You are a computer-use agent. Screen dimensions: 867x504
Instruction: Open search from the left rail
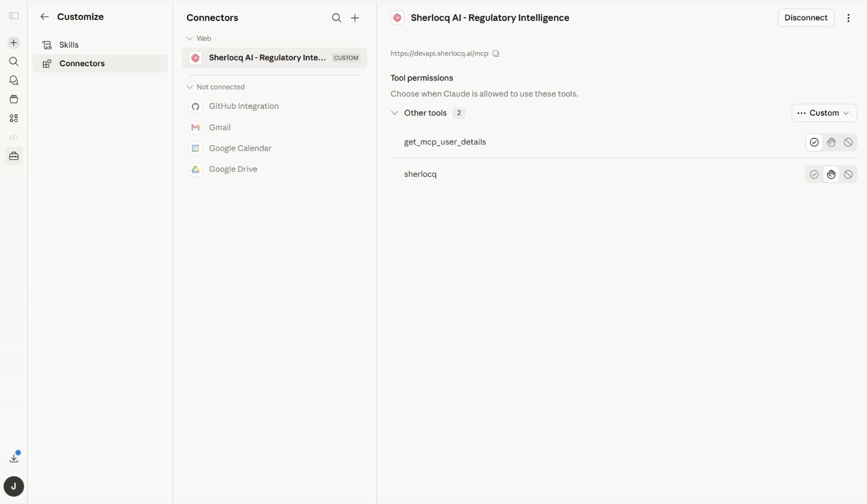[x=14, y=61]
